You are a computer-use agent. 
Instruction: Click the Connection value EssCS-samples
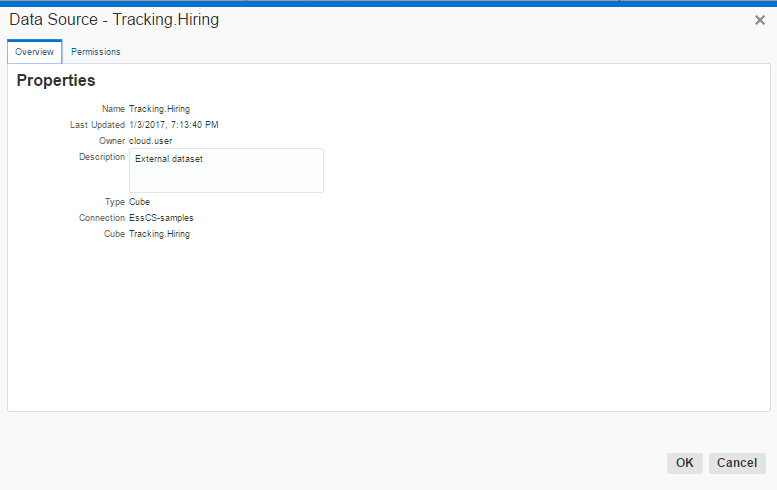[x=161, y=218]
